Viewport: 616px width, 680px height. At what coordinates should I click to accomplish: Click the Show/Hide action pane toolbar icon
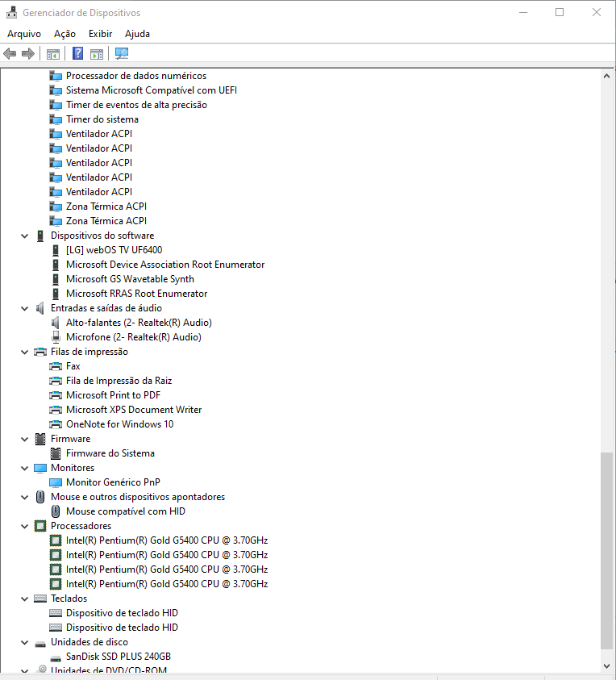pos(97,54)
